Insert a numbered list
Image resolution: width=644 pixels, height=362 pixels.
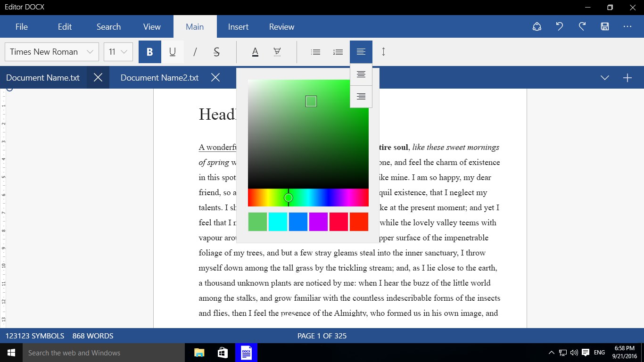coord(338,52)
